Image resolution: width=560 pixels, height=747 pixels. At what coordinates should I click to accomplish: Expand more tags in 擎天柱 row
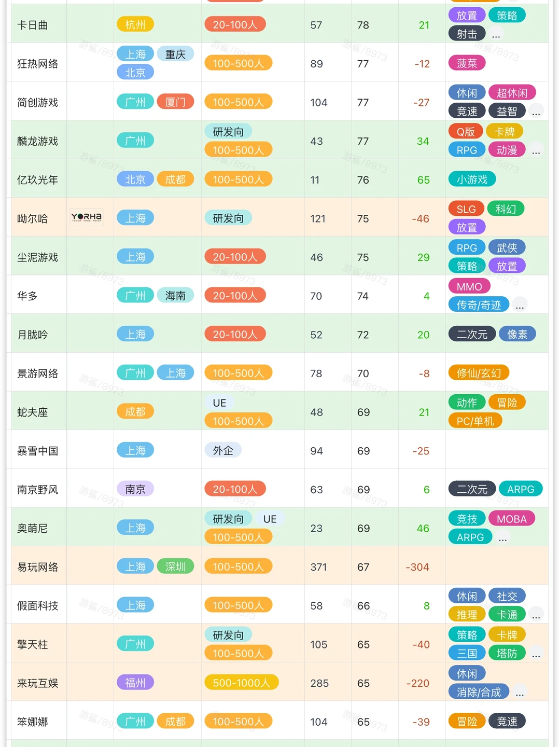[536, 654]
